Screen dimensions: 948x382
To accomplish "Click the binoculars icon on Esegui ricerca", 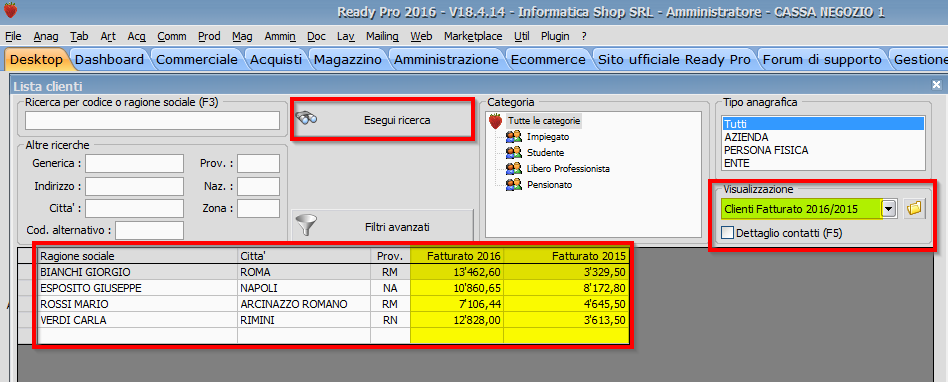I will [x=307, y=119].
